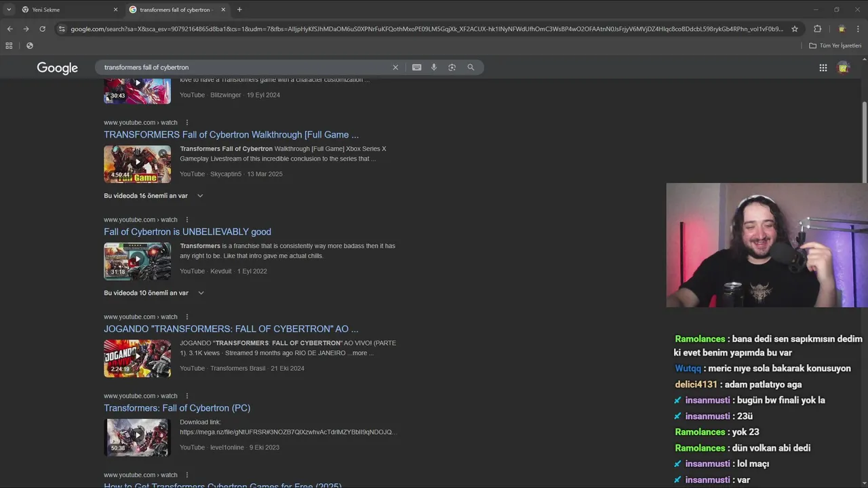Click the streamer webcam overlay
This screenshot has width=868, height=488.
coord(767,245)
